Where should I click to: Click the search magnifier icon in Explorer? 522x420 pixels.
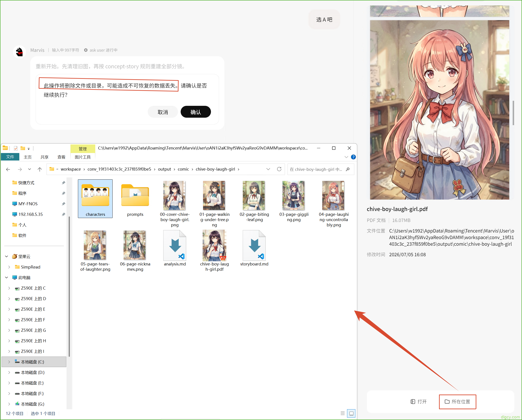click(348, 169)
